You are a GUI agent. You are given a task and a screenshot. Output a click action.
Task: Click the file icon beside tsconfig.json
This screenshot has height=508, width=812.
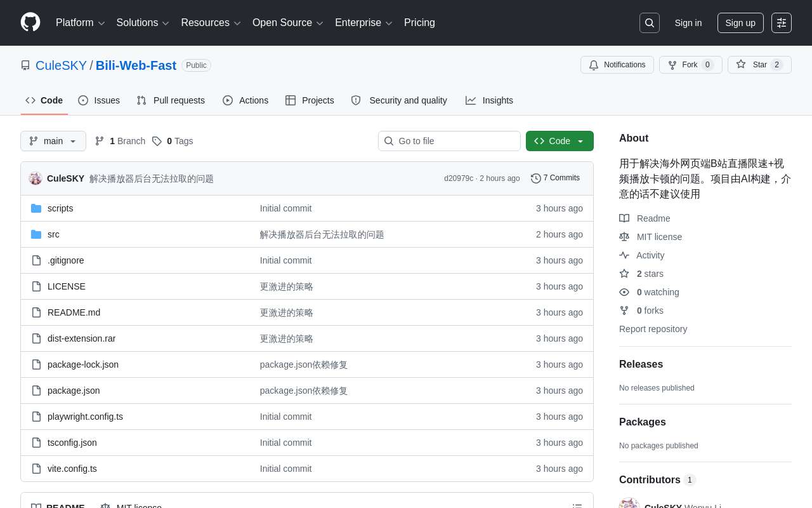(x=36, y=443)
